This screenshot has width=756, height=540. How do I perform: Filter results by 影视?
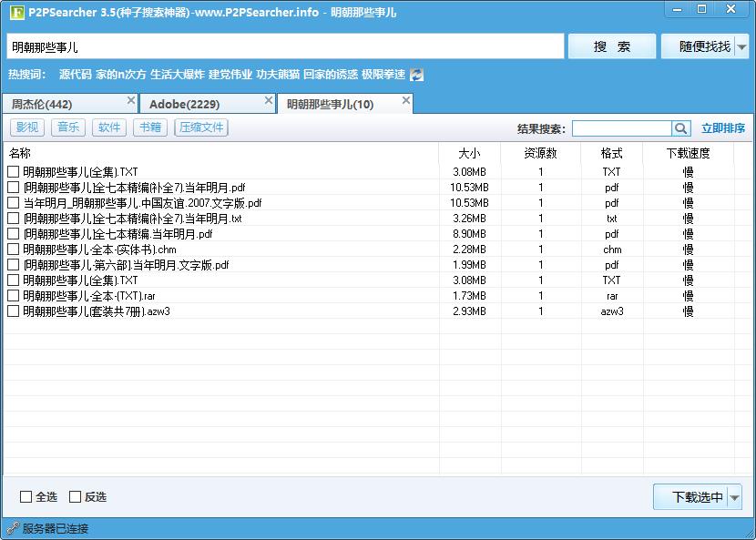pyautogui.click(x=27, y=127)
